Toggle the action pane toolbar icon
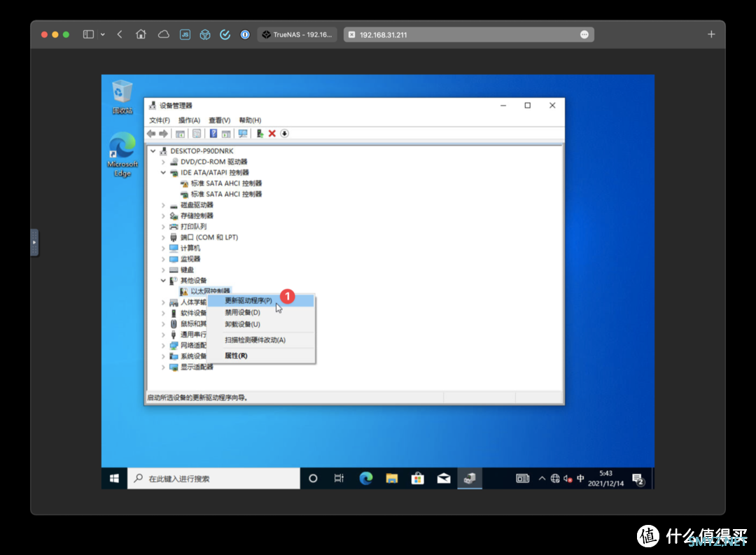756x555 pixels. pos(225,134)
